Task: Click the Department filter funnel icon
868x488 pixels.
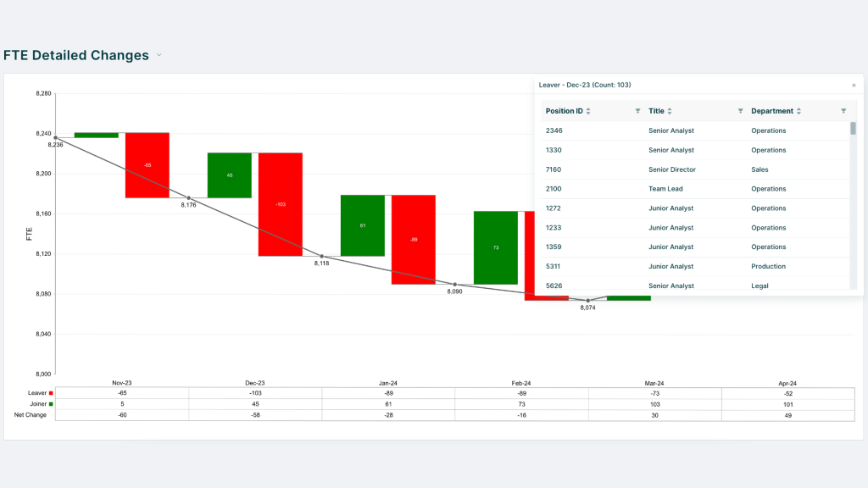Action: pyautogui.click(x=843, y=111)
